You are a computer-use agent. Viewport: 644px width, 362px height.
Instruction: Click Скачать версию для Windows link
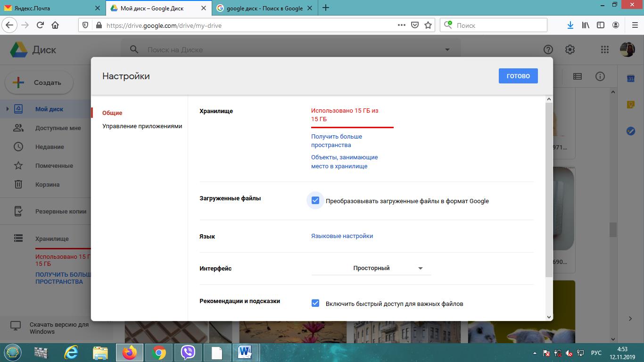point(59,328)
